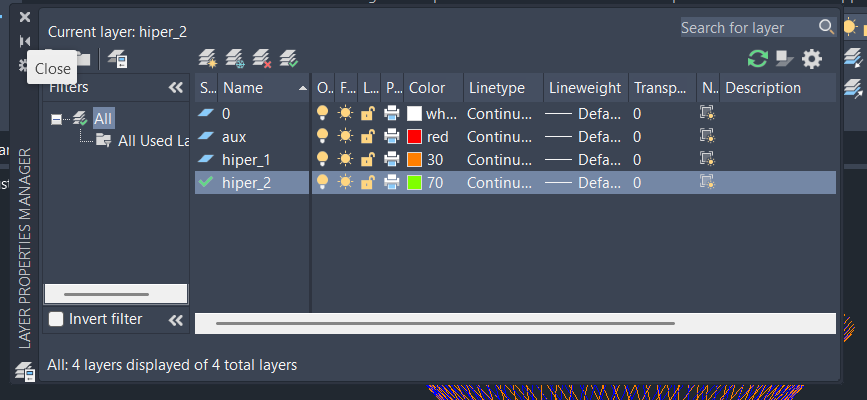Click status icon of hiper_1 layer
The image size is (867, 400).
click(x=206, y=159)
